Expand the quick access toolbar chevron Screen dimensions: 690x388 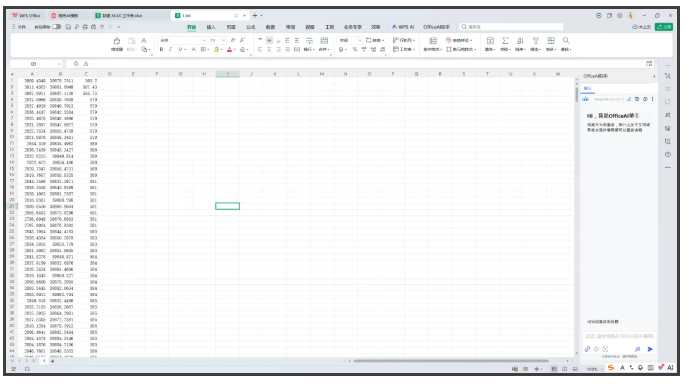tap(118, 27)
